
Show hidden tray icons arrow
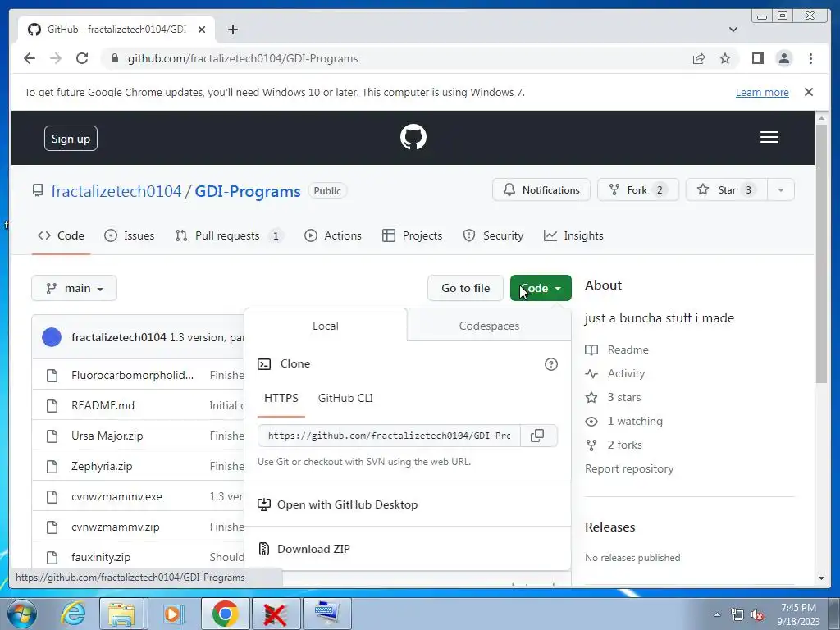[717, 614]
